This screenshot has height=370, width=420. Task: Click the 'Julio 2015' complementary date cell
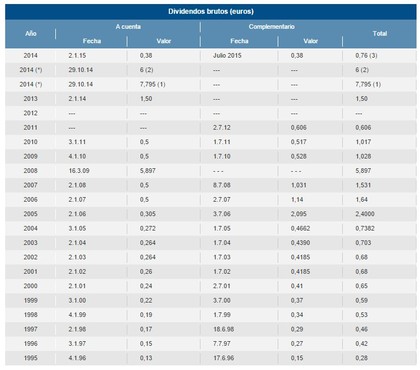click(x=227, y=55)
